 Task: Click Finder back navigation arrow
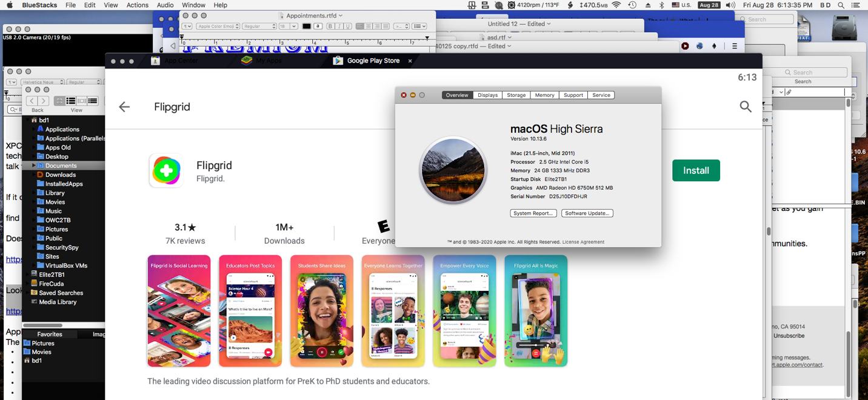pos(32,101)
